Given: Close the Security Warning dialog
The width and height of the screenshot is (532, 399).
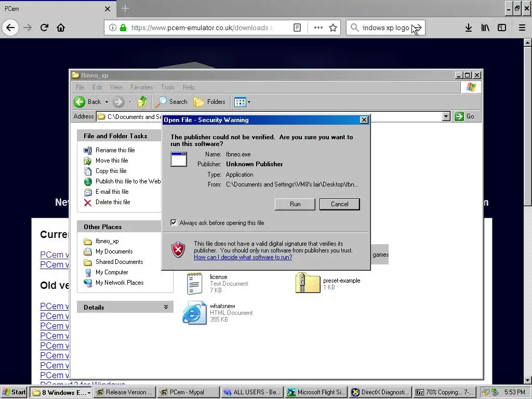Looking at the screenshot, I should 364,120.
